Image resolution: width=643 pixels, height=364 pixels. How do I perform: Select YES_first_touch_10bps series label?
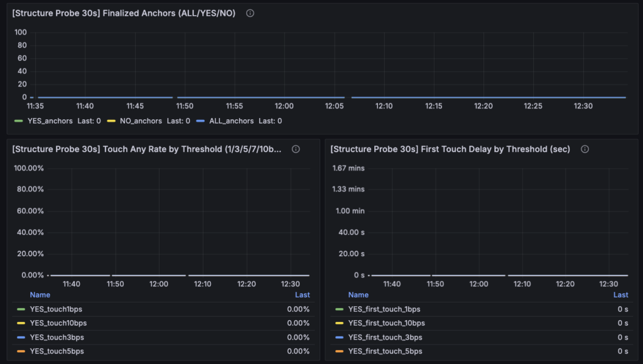(x=386, y=323)
